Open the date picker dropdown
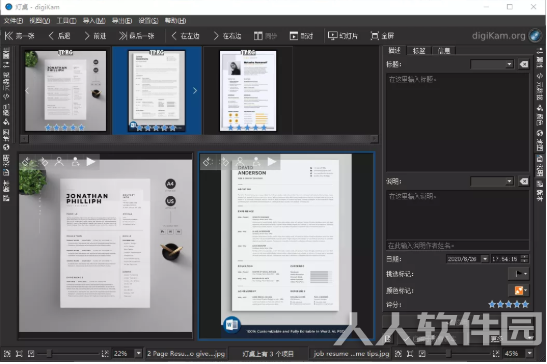Image resolution: width=547 pixels, height=364 pixels. [x=485, y=259]
